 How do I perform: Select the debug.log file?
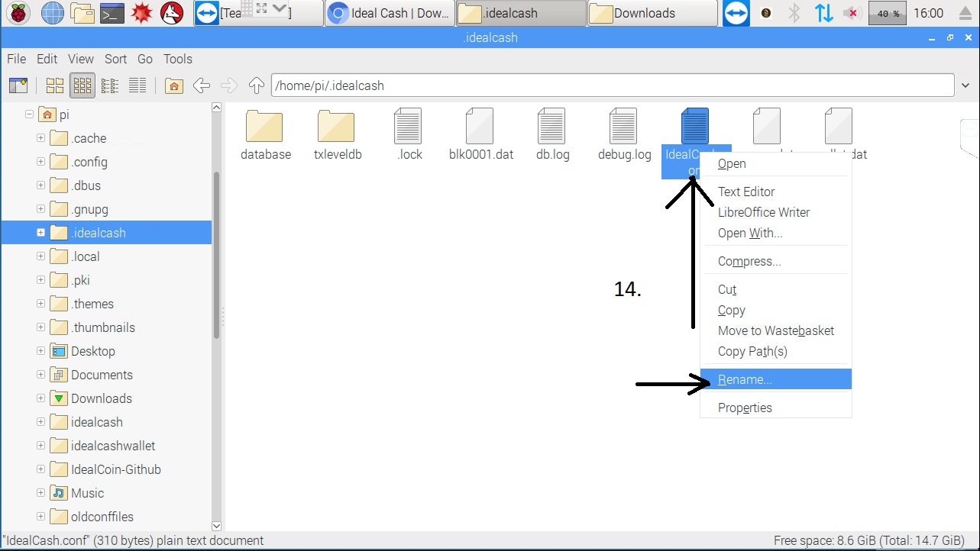624,136
